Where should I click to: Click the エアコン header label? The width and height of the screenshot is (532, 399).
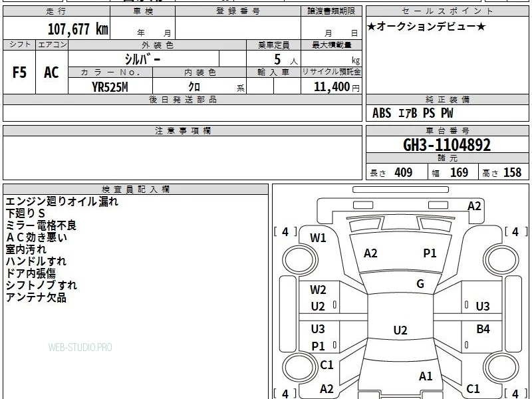(x=52, y=45)
